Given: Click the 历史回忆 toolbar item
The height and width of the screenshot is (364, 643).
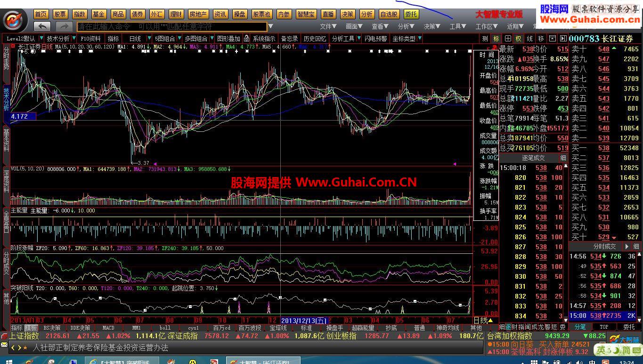Looking at the screenshot, I should (x=315, y=38).
